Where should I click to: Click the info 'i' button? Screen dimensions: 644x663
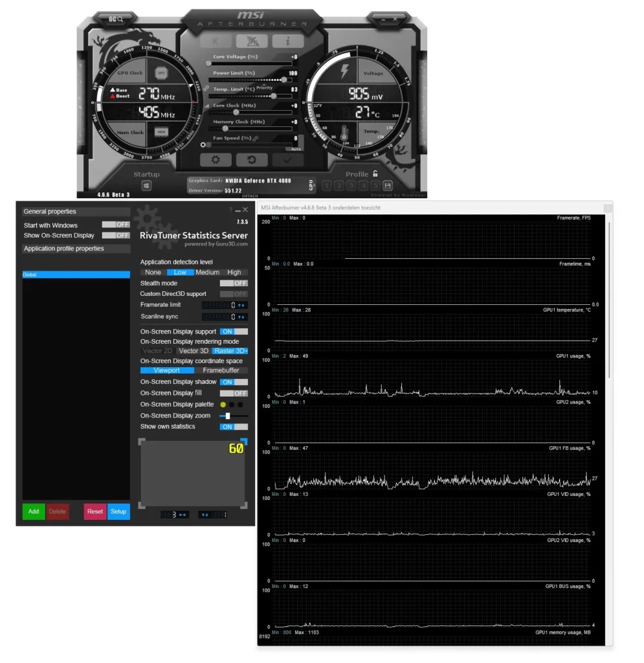pyautogui.click(x=287, y=41)
